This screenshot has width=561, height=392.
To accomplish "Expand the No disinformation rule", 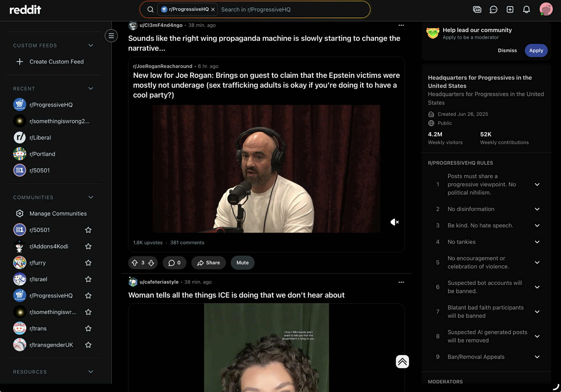I will pyautogui.click(x=537, y=209).
